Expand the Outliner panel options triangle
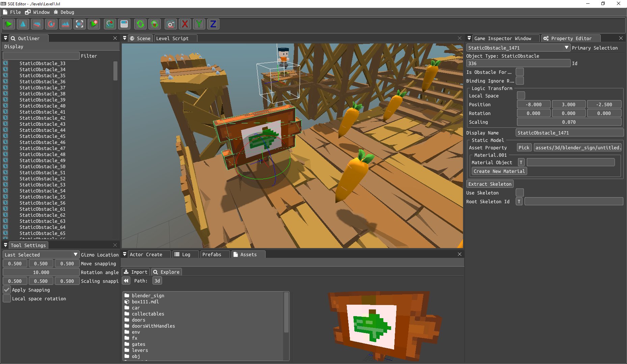Viewport: 627px width, 364px height. click(x=5, y=38)
